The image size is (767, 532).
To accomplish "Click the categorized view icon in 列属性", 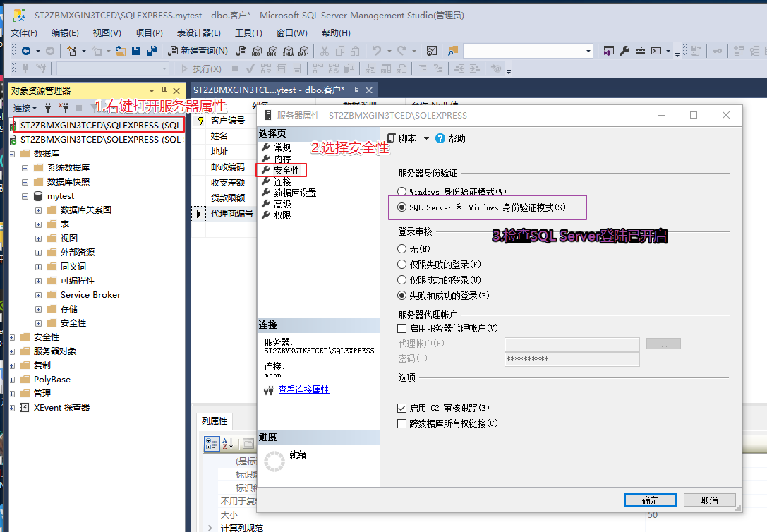I will tap(212, 444).
